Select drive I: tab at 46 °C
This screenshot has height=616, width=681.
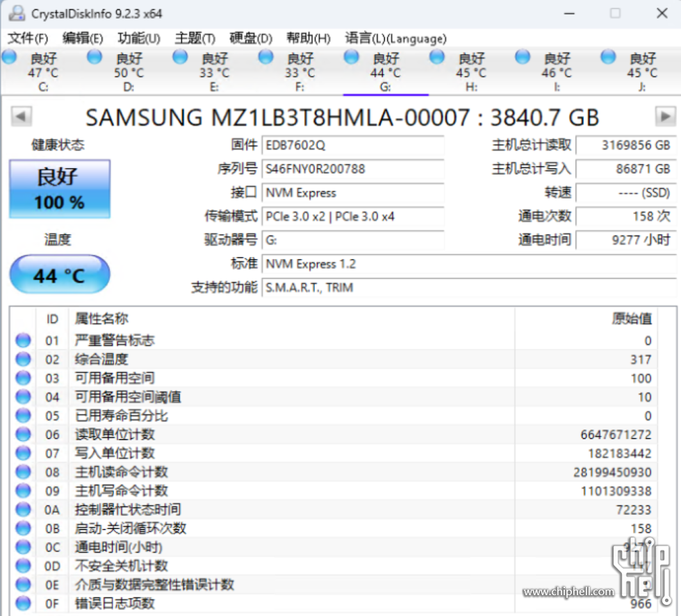[x=557, y=72]
